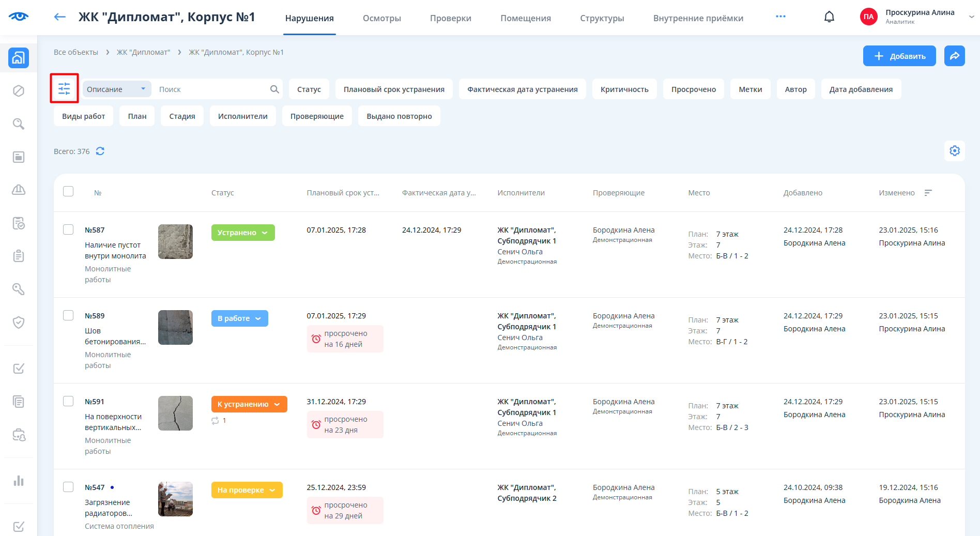Viewport: 980px width, 536px height.
Task: Switch to the Осмотры tab
Action: [x=381, y=18]
